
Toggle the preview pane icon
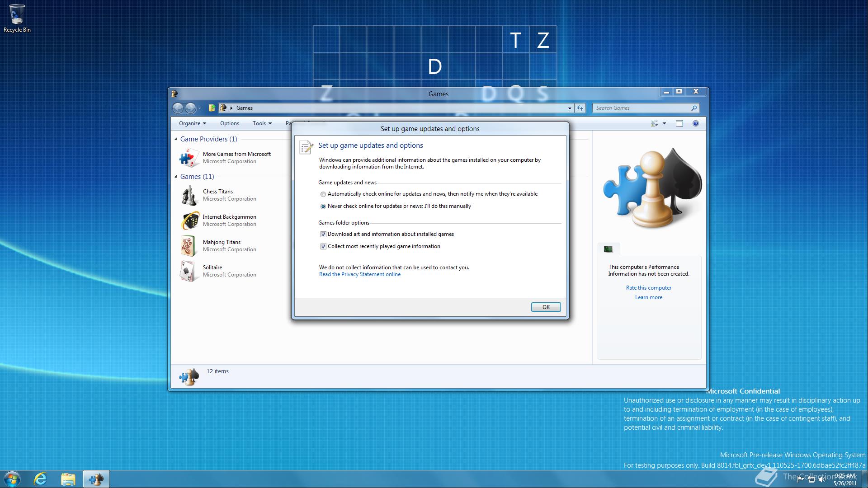click(679, 123)
